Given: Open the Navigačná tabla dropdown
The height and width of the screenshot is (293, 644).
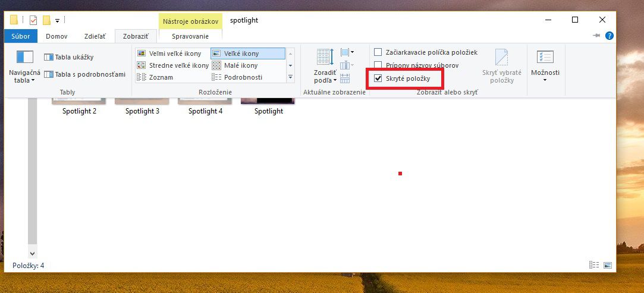Looking at the screenshot, I should point(24,67).
